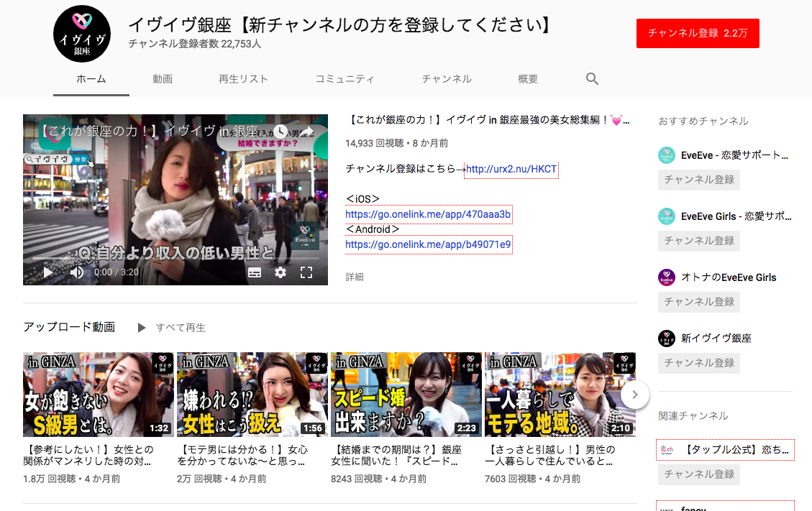
Task: Subscribe to EveEve - 恋愛サポート channel
Action: click(699, 180)
